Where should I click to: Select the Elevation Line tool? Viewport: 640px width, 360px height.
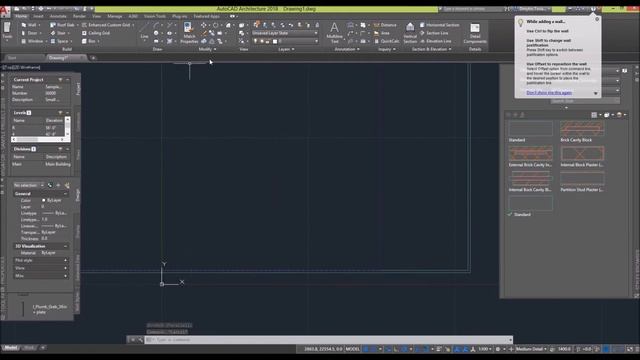435,41
